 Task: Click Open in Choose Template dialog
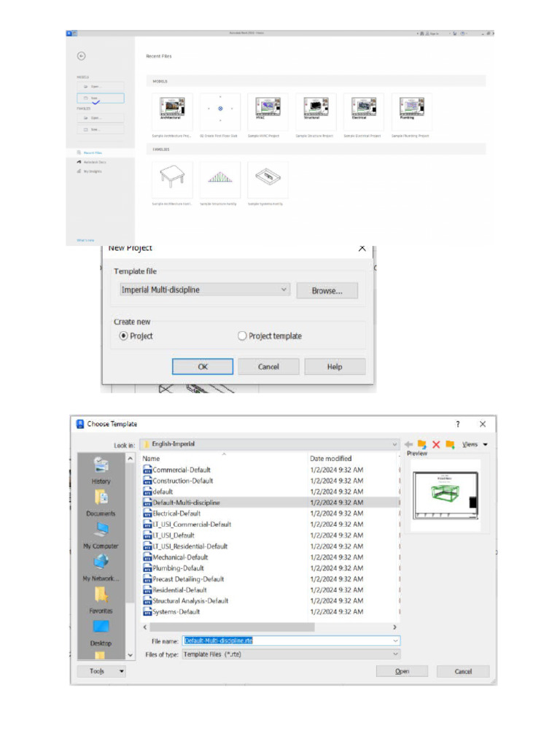tap(402, 671)
